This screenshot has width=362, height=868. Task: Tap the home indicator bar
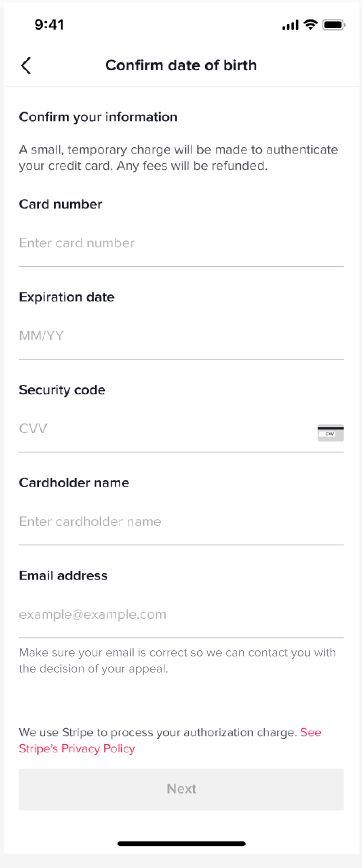click(x=181, y=844)
